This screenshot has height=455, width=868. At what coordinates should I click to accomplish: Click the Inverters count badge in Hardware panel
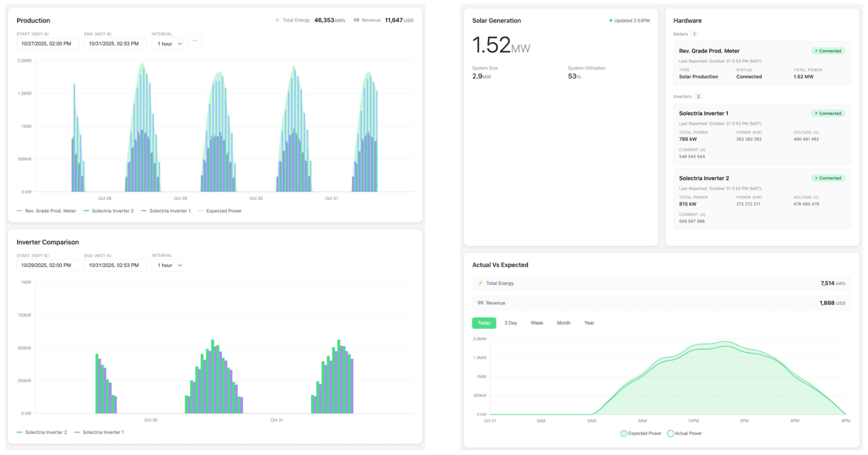point(698,96)
